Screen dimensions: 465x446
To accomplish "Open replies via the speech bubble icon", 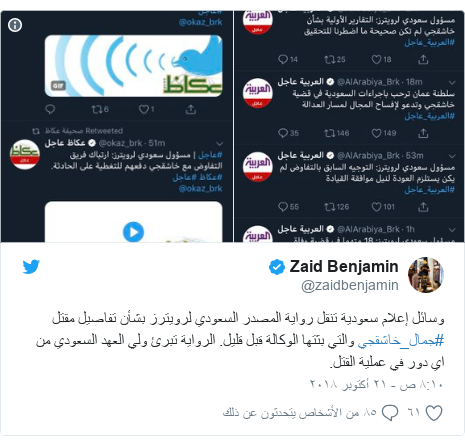I will (390, 413).
